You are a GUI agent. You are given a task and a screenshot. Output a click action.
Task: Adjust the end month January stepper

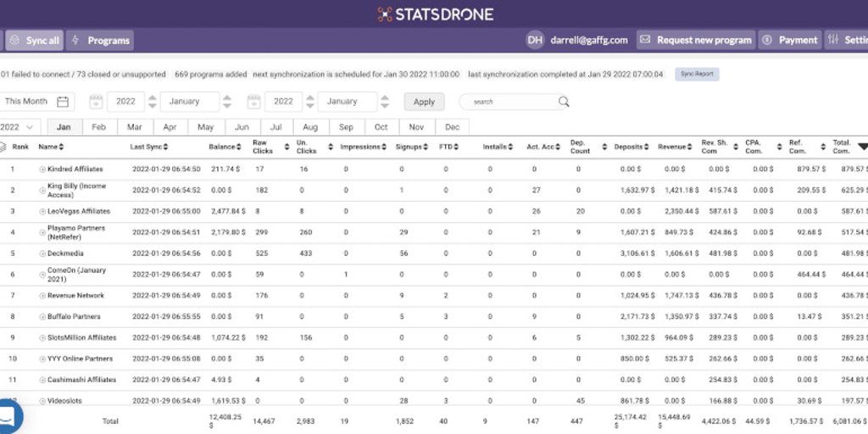click(385, 102)
